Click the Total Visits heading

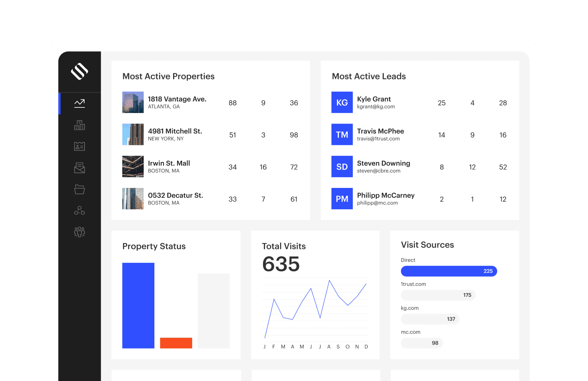(284, 246)
